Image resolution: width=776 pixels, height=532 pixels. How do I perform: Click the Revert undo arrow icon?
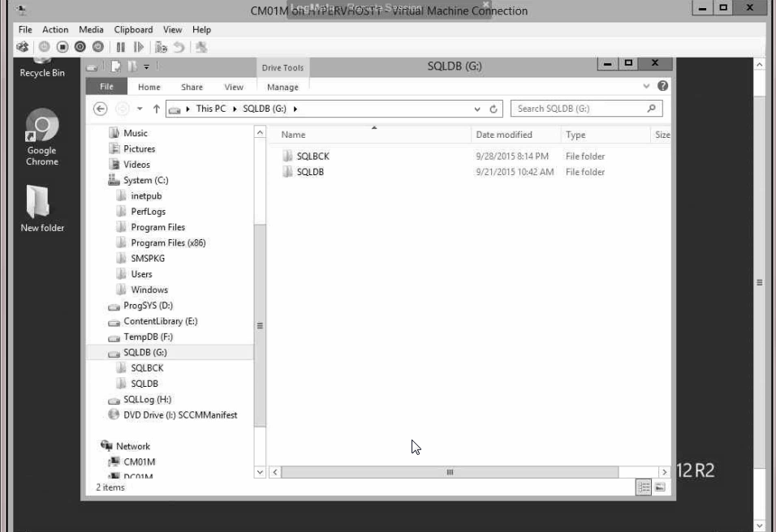(179, 47)
